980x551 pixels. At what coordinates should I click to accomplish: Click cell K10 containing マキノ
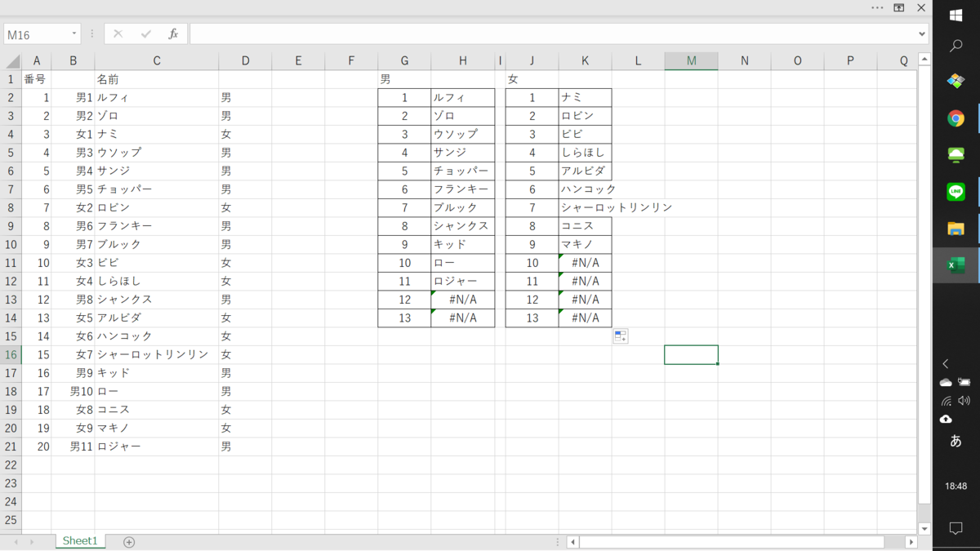585,244
